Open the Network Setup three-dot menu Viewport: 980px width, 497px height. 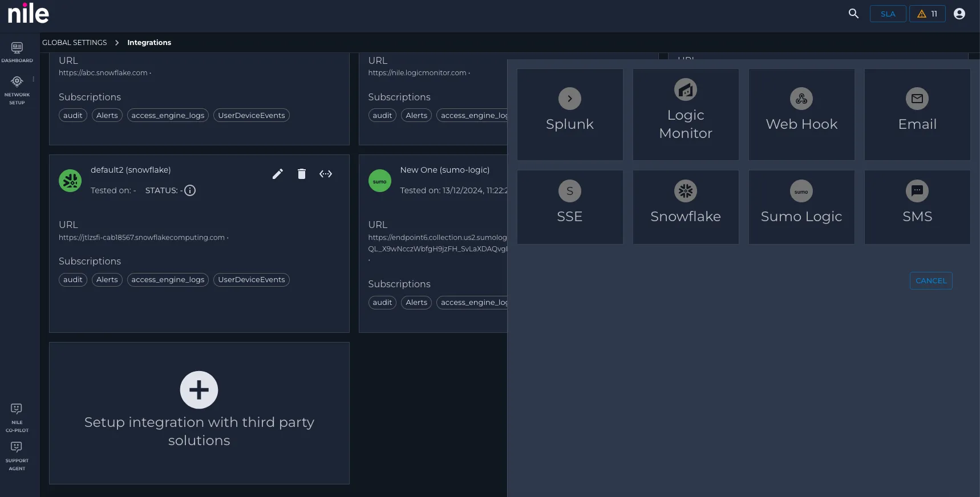click(x=34, y=79)
